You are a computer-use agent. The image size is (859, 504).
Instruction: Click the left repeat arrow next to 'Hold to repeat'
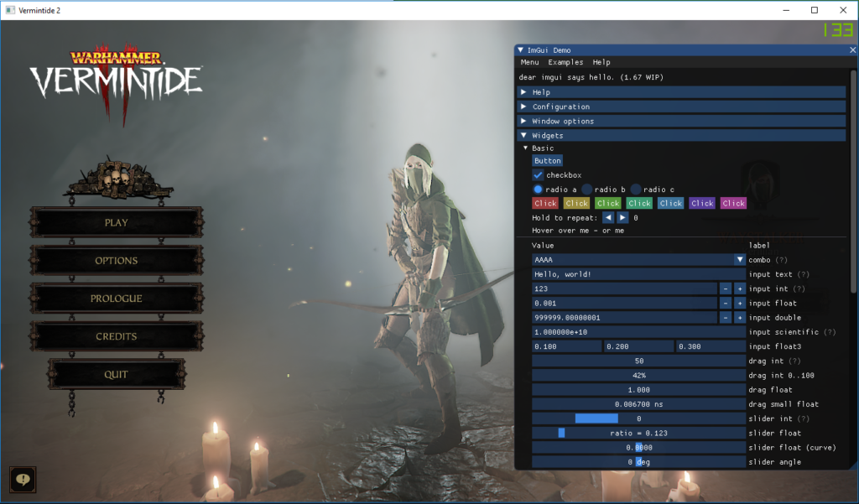[608, 217]
